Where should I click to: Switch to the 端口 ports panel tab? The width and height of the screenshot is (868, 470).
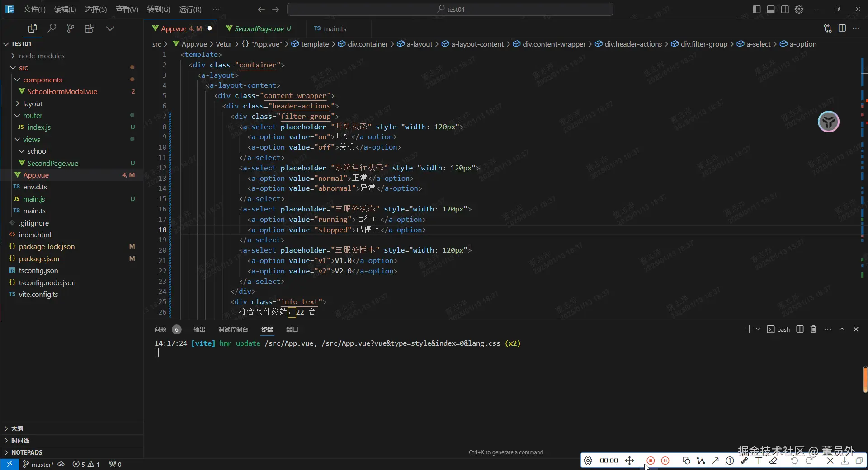[x=292, y=329]
